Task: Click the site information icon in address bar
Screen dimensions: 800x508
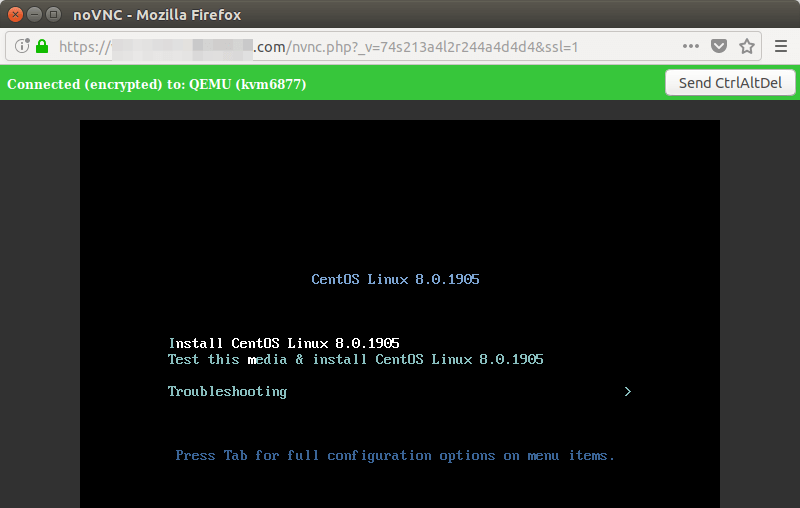Action: [22, 47]
